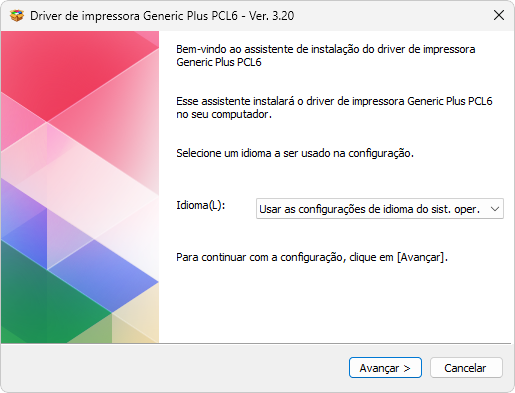This screenshot has height=393, width=515.
Task: Click the 'Para continuar com a configuração' text
Action: [x=312, y=257]
